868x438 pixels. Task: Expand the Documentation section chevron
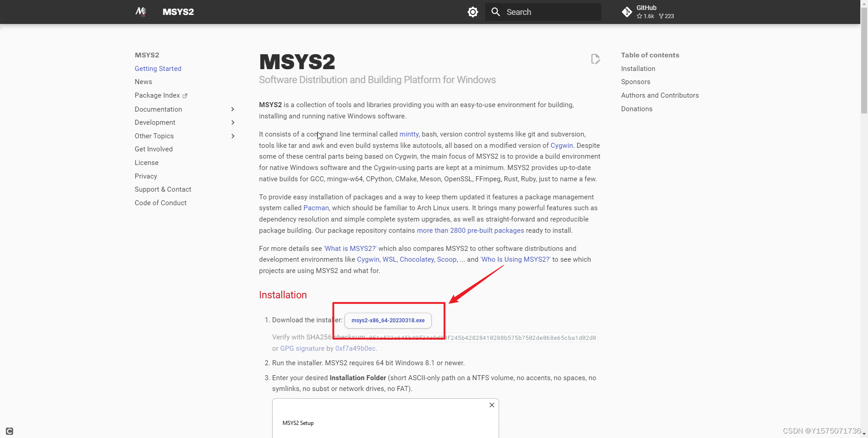(233, 109)
